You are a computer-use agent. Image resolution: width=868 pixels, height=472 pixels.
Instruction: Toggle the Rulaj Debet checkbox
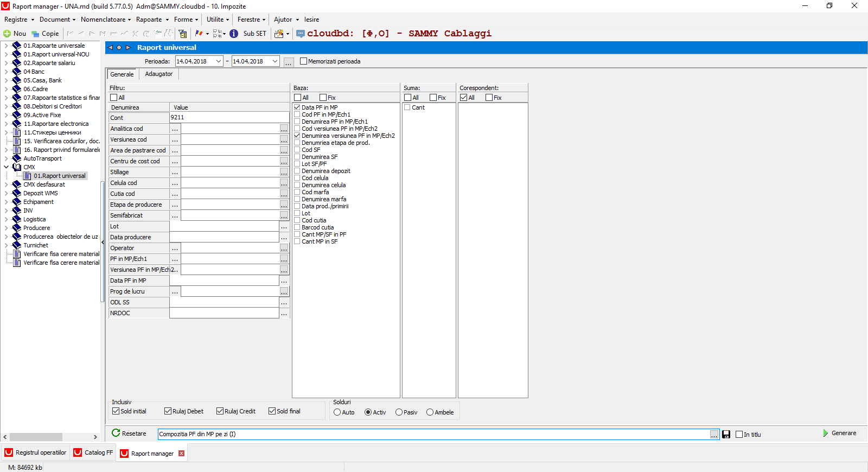168,411
